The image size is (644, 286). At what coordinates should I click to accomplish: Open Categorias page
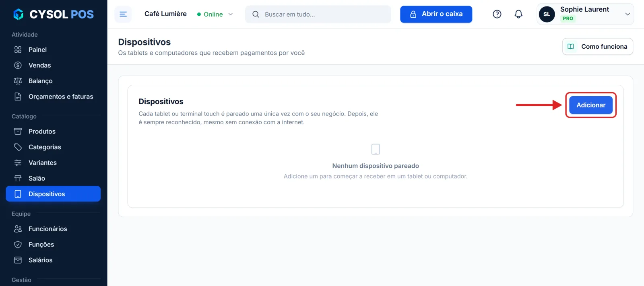coord(53,147)
